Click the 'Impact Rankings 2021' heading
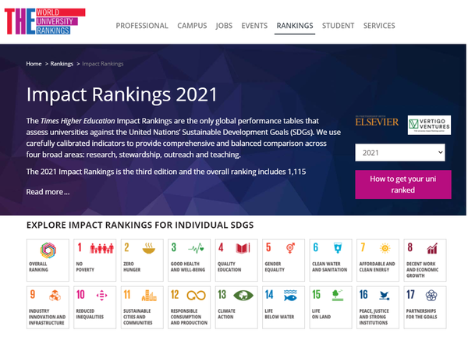 122,95
